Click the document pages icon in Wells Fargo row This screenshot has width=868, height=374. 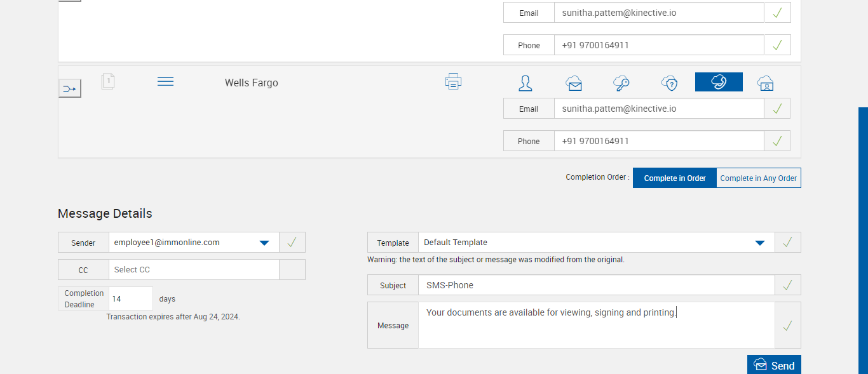(x=108, y=81)
